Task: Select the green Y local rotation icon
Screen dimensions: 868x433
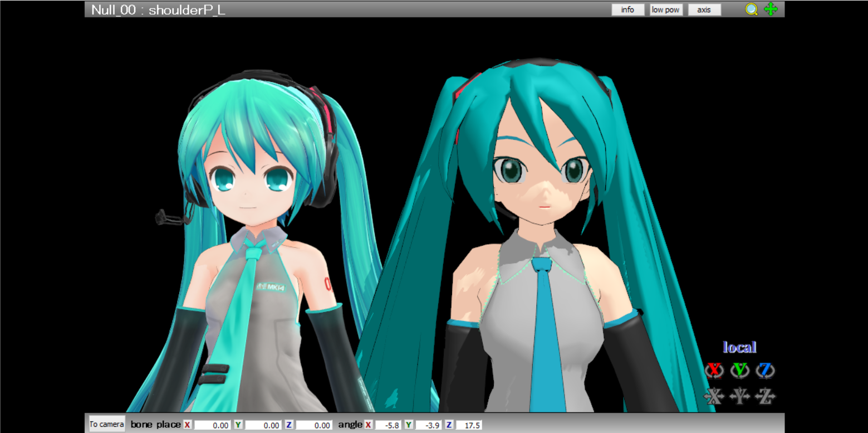Action: [x=740, y=371]
